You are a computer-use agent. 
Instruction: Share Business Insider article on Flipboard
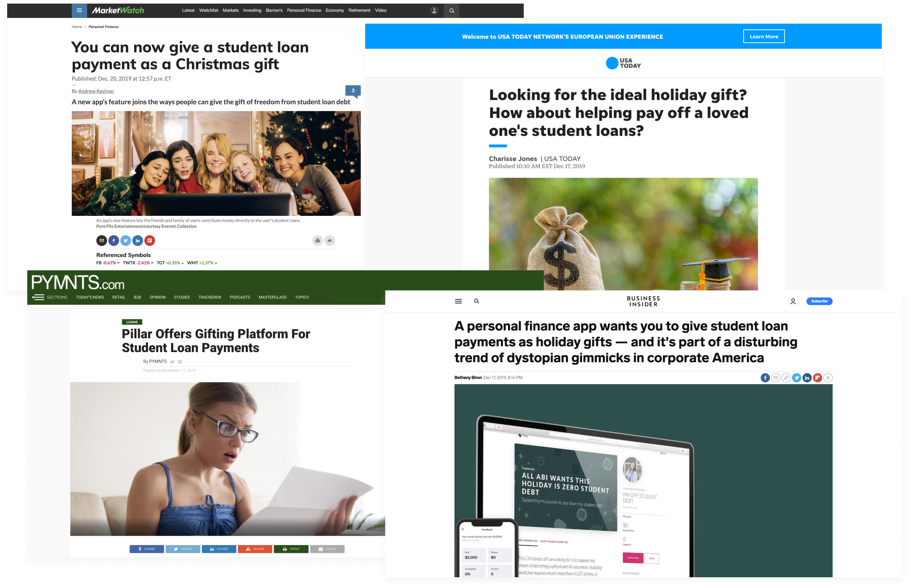click(817, 378)
